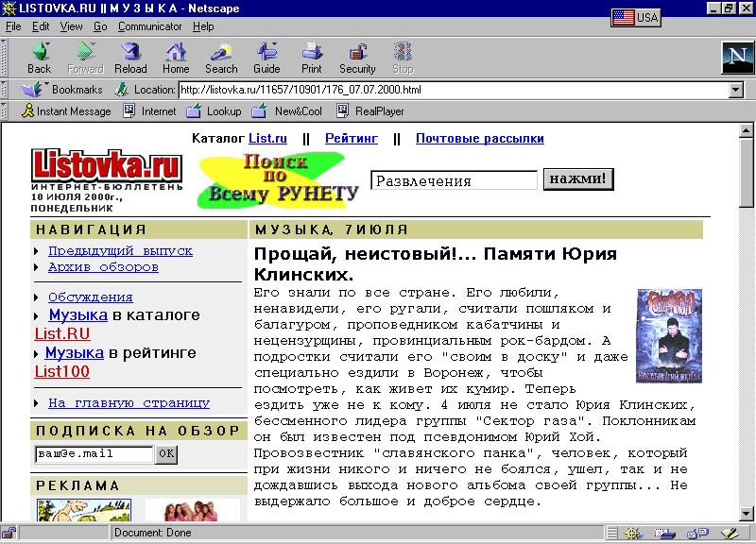
Task: Reload the current page
Action: pyautogui.click(x=130, y=58)
